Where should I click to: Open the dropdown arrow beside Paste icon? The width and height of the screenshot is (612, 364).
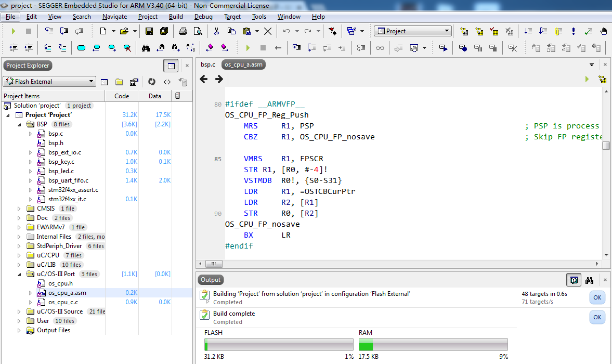(x=257, y=31)
